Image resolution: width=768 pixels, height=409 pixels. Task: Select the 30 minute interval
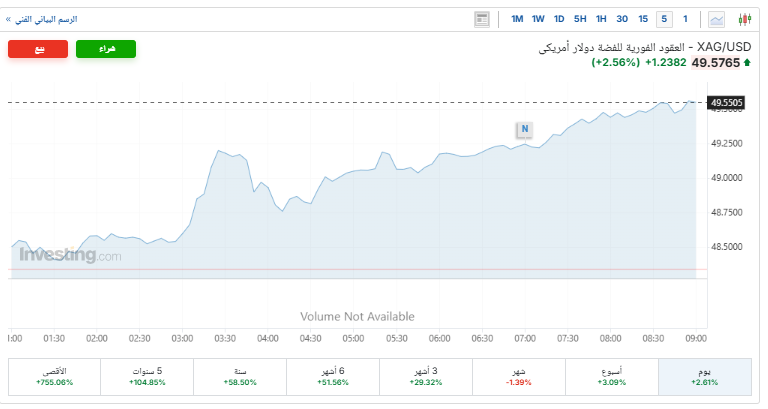coord(622,19)
